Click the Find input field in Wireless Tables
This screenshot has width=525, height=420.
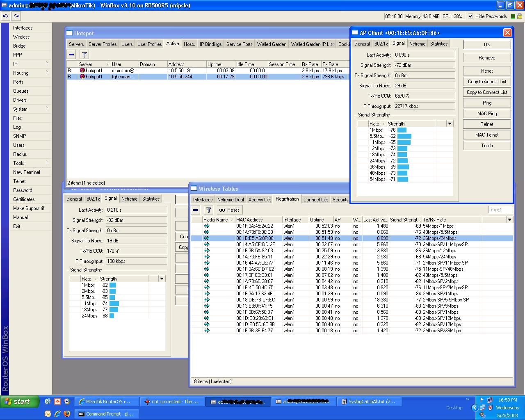coord(500,210)
